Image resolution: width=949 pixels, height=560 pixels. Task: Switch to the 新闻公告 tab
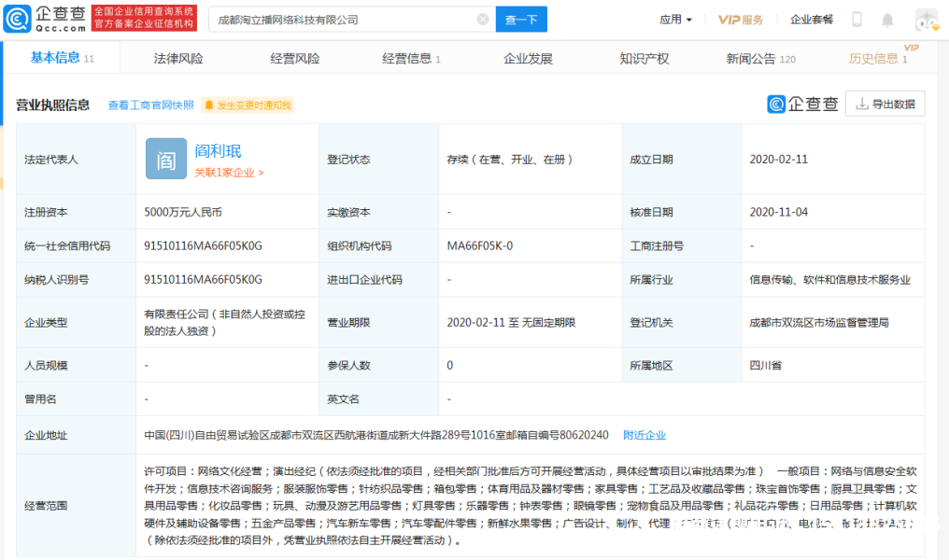[760, 59]
